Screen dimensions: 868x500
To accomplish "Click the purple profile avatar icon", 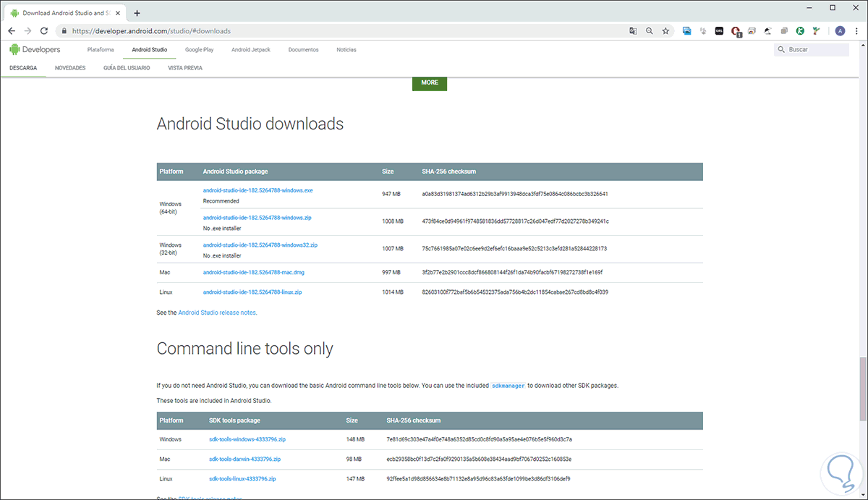I will click(840, 31).
